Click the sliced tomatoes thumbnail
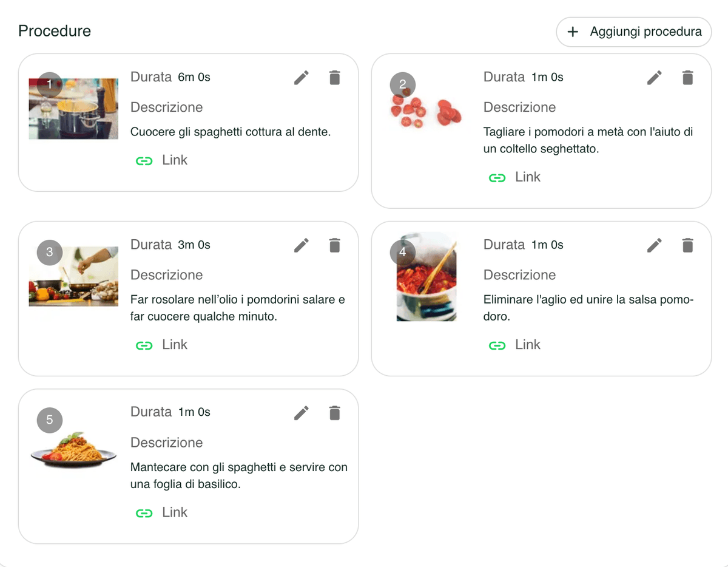 point(426,109)
